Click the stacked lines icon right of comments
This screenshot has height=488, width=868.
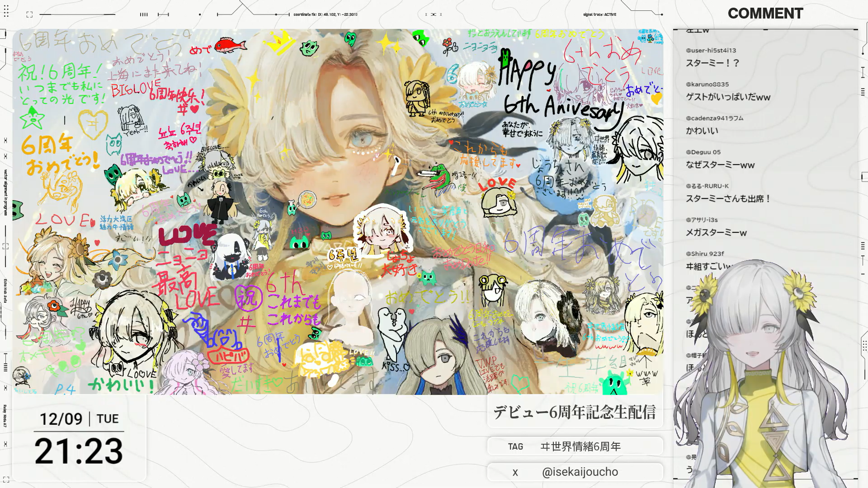pos(863,92)
